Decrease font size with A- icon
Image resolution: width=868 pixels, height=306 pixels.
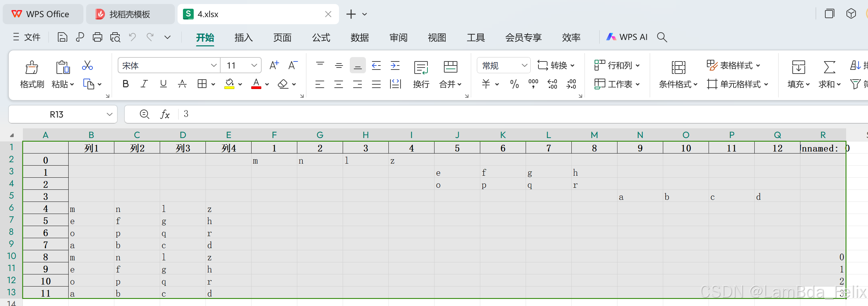[x=293, y=65]
